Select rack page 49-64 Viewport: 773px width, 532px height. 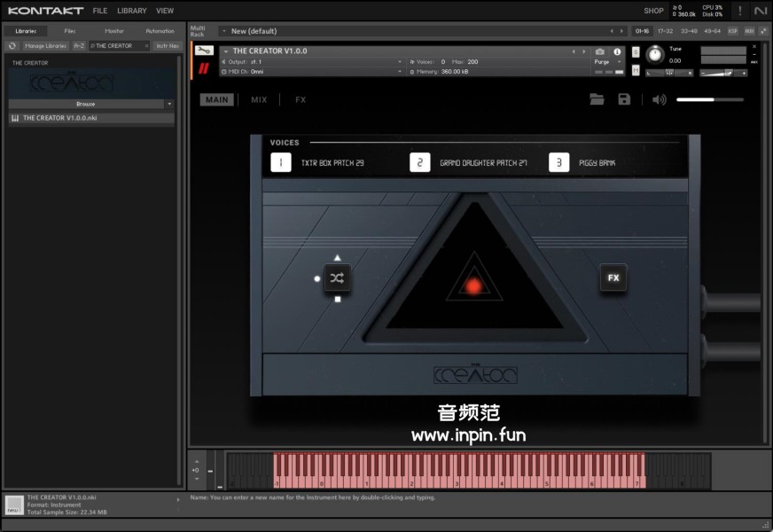(713, 31)
